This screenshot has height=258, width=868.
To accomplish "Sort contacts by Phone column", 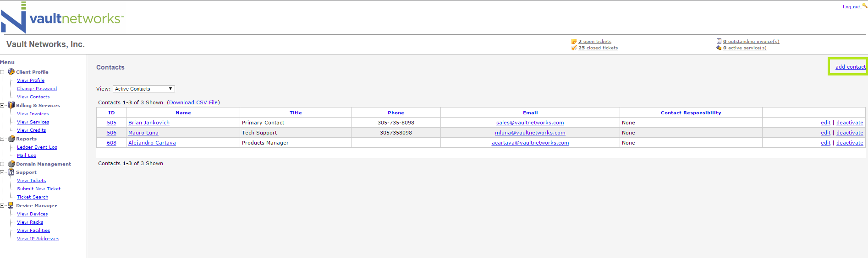I will (396, 113).
